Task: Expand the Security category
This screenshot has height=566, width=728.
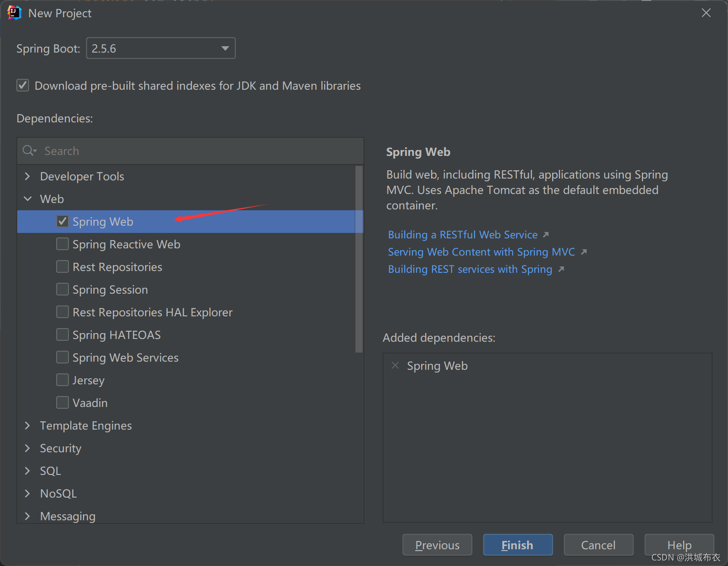Action: click(28, 448)
